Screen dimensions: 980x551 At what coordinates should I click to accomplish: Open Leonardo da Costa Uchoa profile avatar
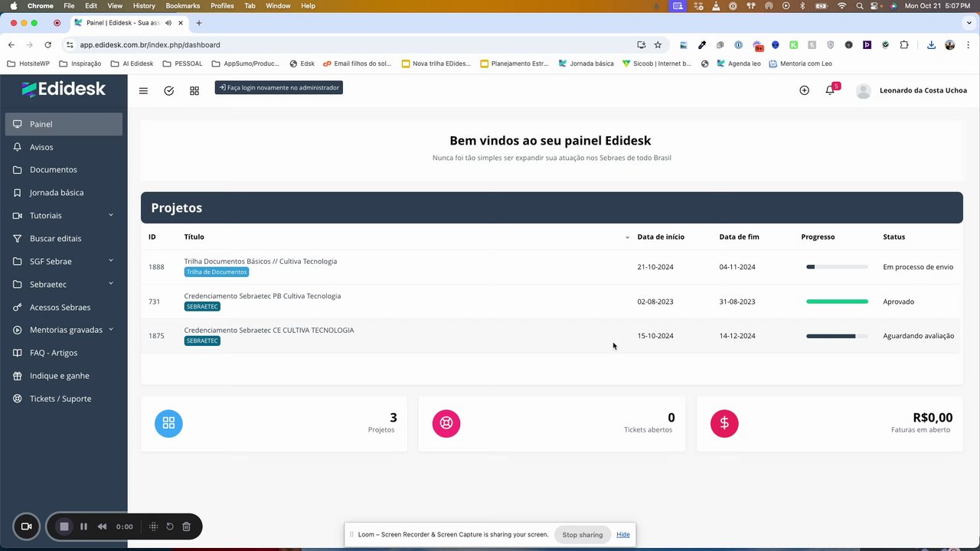coord(863,91)
